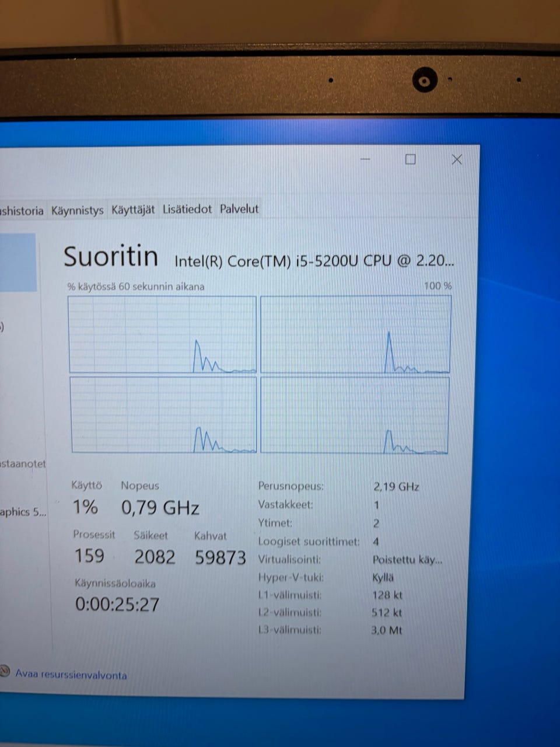
Task: Click the Käynnissäoloaika label
Action: click(115, 583)
